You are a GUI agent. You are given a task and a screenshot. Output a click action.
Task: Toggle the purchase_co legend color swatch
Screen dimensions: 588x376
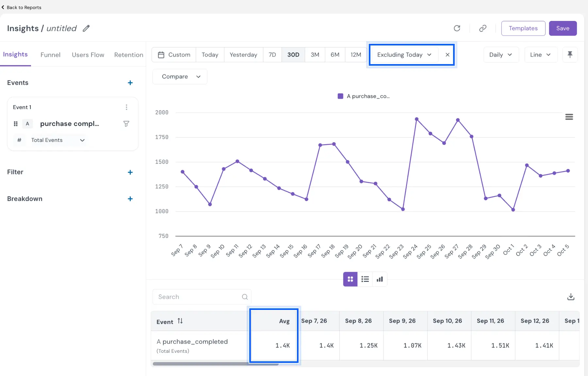pyautogui.click(x=340, y=96)
